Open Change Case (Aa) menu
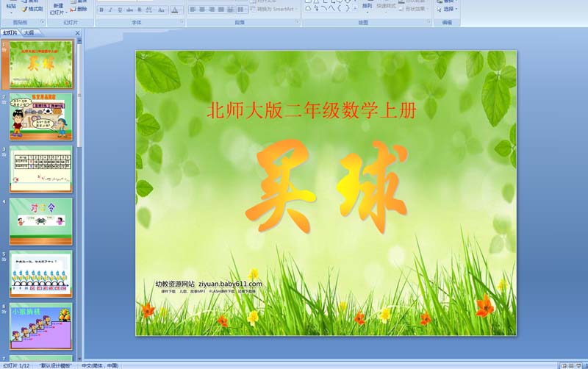Viewport: 588px width, 369px height. 161,10
